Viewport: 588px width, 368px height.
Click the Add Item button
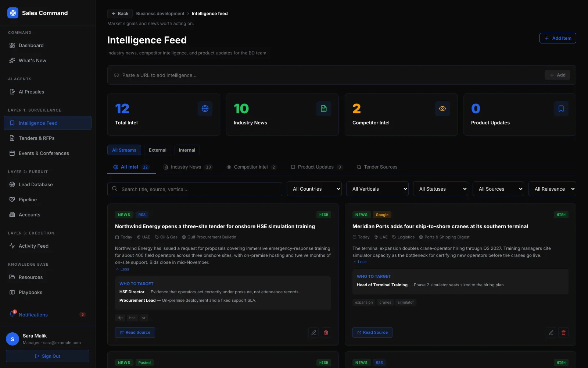558,38
